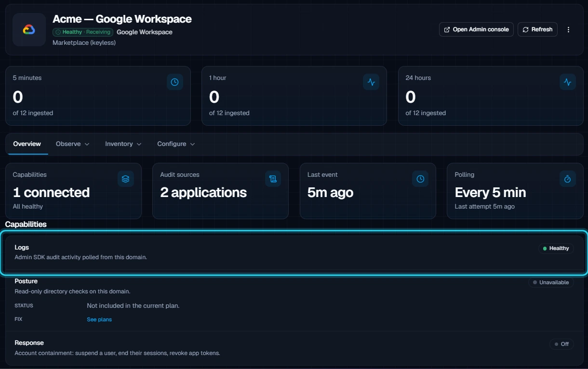Click the activity pulse icon on 1 hour card

point(371,82)
